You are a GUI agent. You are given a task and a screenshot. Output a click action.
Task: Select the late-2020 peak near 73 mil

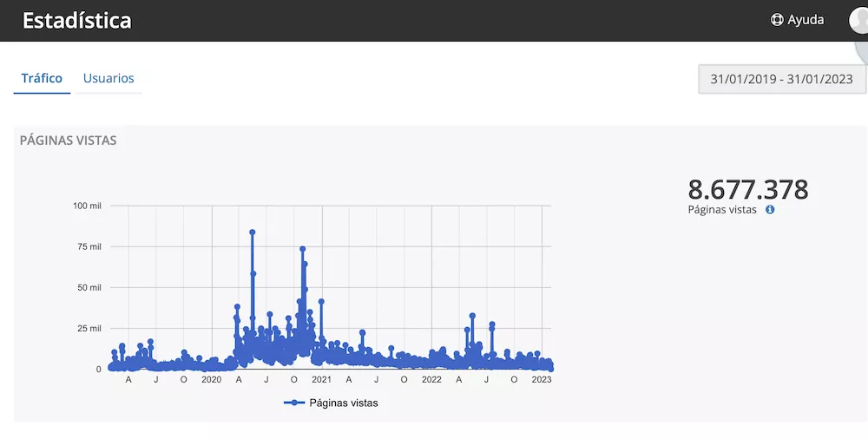click(x=303, y=249)
